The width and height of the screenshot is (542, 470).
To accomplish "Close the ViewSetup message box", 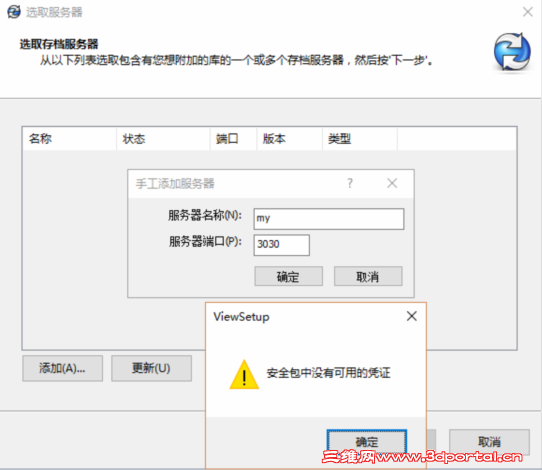I will pos(411,316).
